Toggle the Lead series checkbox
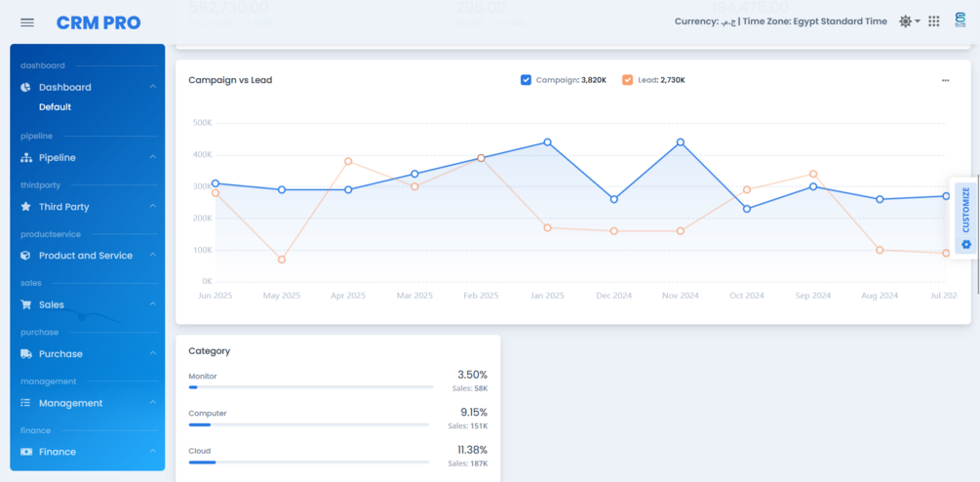980x482 pixels. (628, 80)
